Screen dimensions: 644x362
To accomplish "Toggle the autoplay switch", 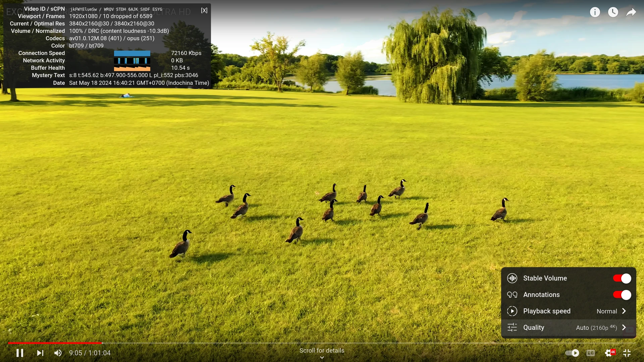I will [572, 353].
